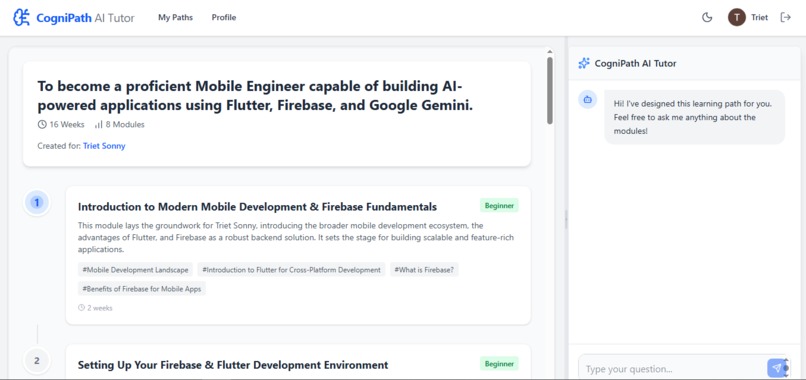Image resolution: width=806 pixels, height=380 pixels.
Task: Focus the Type your question input field
Action: [672, 369]
